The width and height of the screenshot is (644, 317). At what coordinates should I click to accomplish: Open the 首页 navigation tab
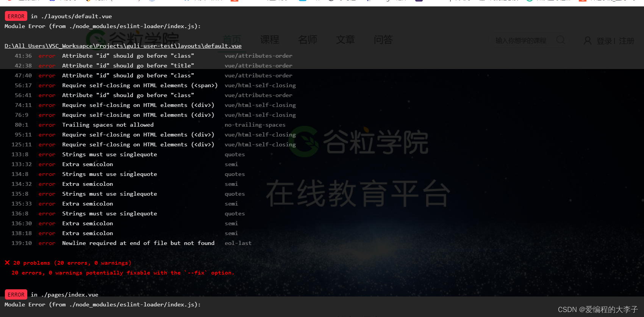(x=232, y=40)
